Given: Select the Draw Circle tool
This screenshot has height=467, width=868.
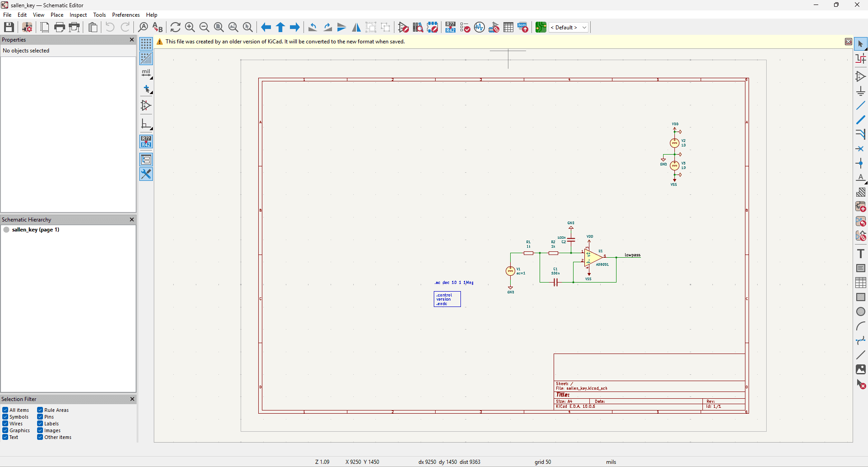Looking at the screenshot, I should tap(861, 311).
